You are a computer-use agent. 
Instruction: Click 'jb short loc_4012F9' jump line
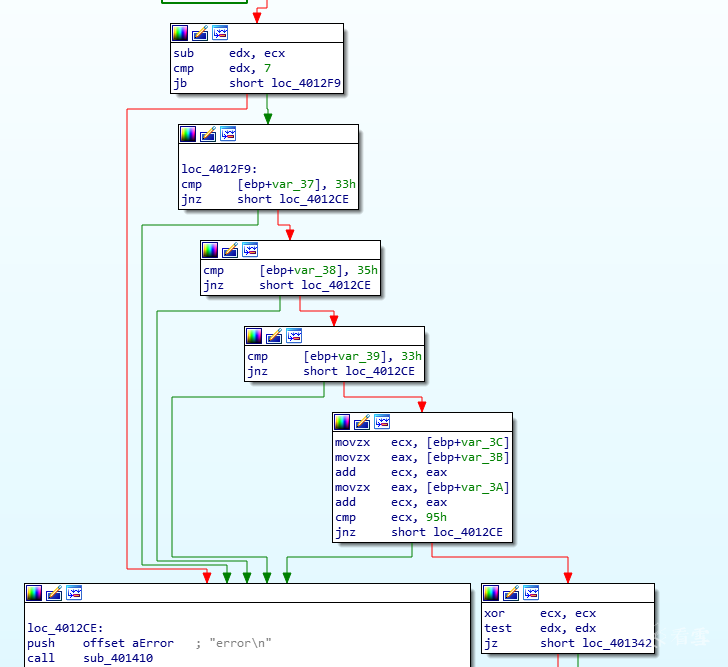point(257,83)
